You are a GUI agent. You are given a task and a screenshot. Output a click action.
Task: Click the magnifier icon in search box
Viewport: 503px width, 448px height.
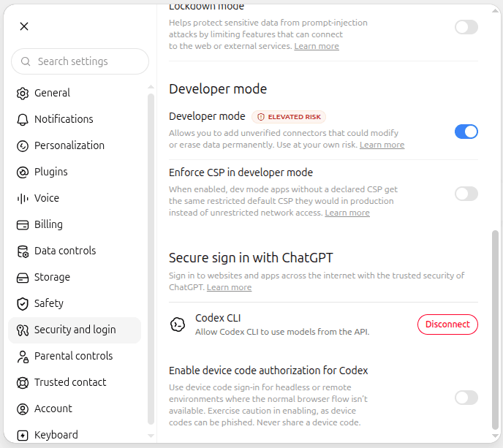(x=26, y=61)
